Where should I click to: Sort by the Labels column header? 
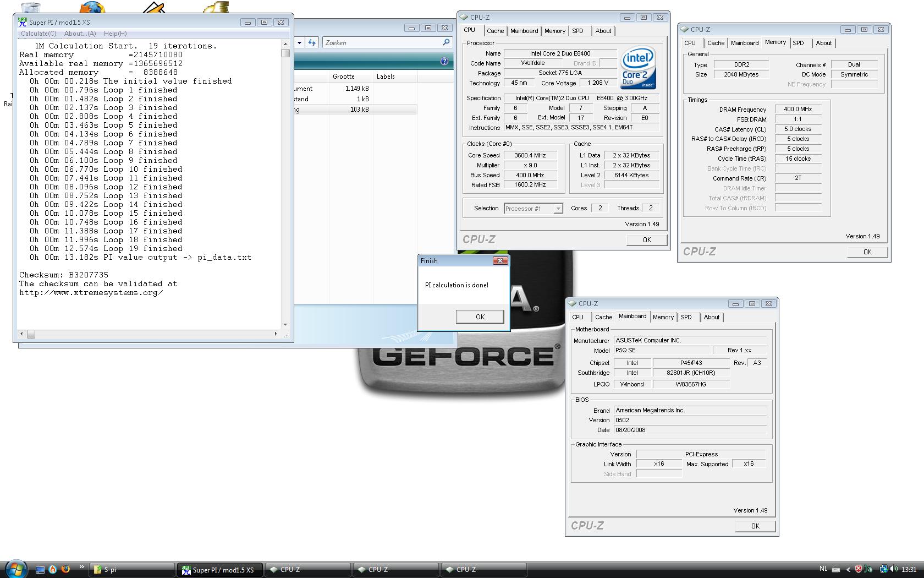coord(395,77)
